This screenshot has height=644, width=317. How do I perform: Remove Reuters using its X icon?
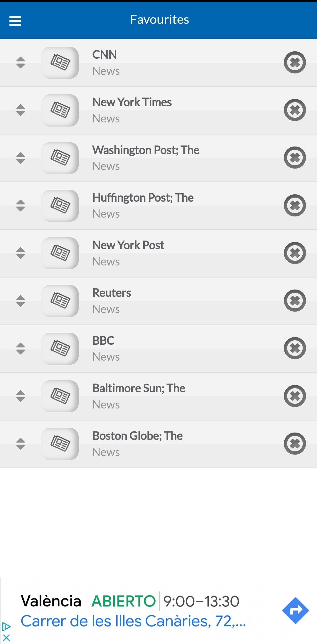point(295,301)
